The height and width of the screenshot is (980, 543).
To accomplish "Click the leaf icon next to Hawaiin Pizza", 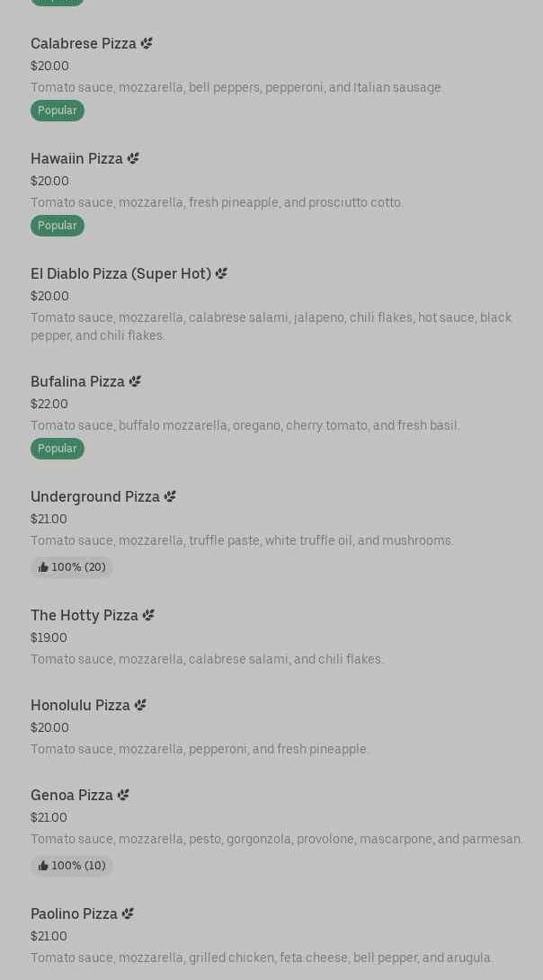I will [133, 158].
